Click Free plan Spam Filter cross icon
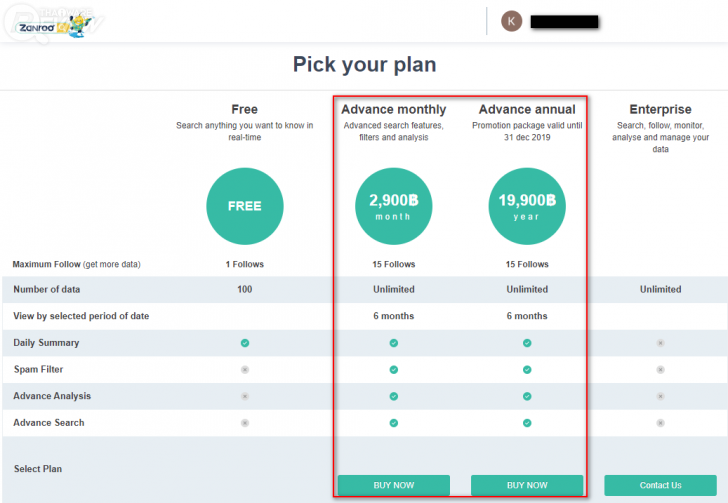The image size is (728, 503). (x=245, y=370)
